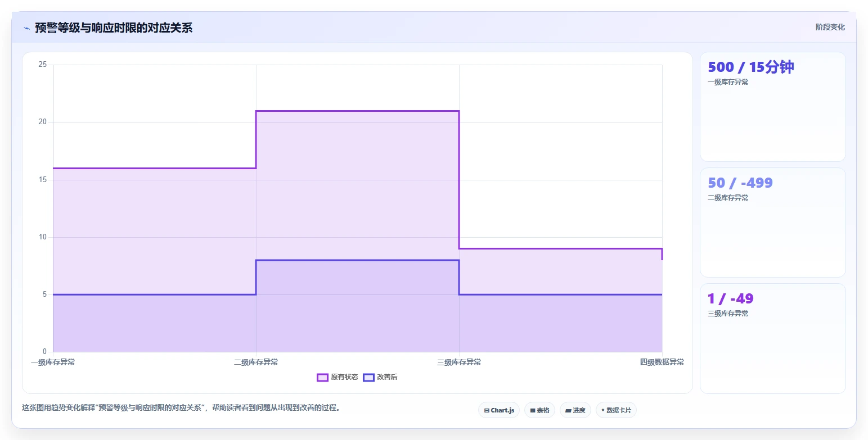Toggle the 原有状态 legend item

(x=338, y=377)
